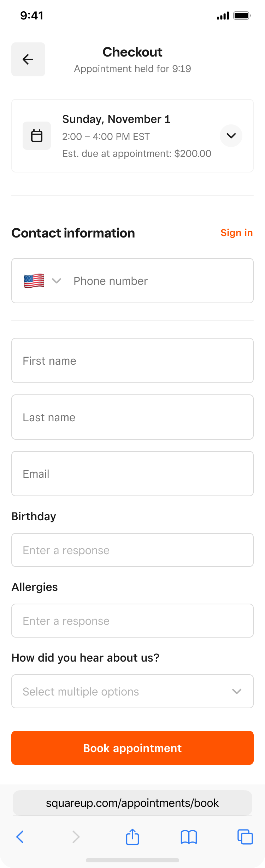Click into the First name field
The width and height of the screenshot is (265, 868).
132,360
